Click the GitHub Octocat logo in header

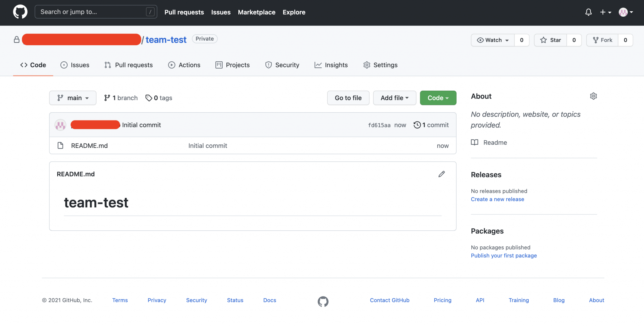click(x=20, y=12)
